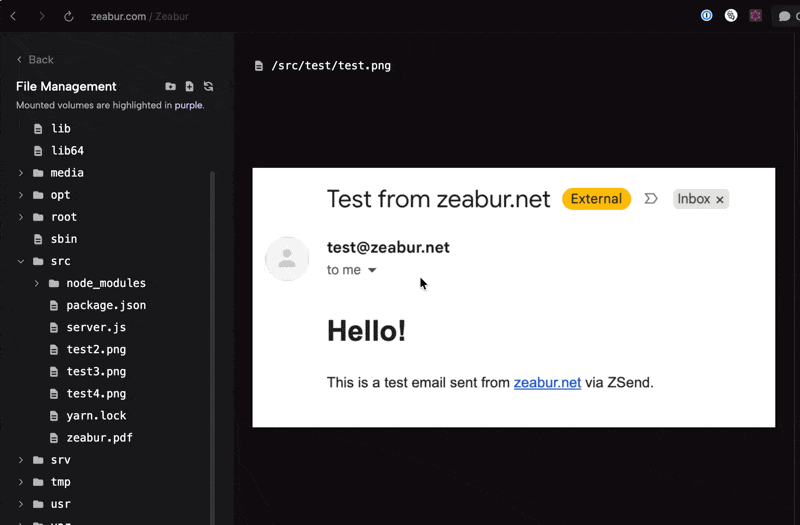Viewport: 800px width, 525px height.
Task: Open the zeabur.pdf file
Action: point(99,438)
